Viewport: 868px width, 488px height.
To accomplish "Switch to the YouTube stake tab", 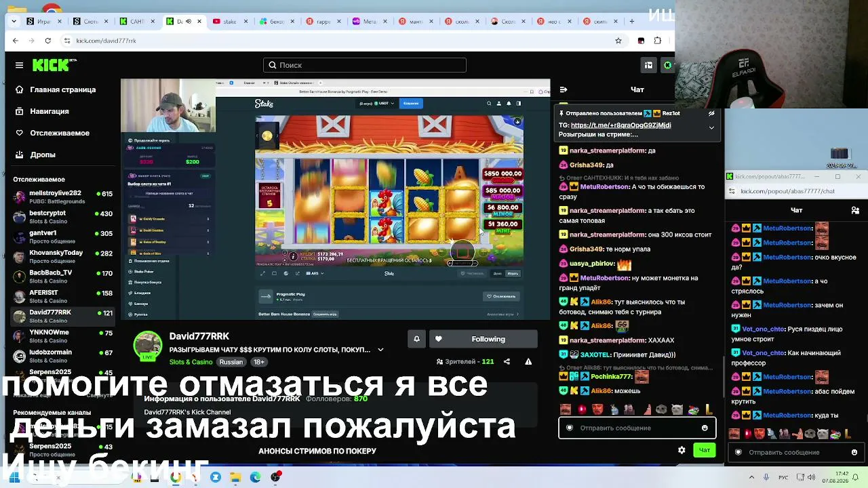I will 230,22.
